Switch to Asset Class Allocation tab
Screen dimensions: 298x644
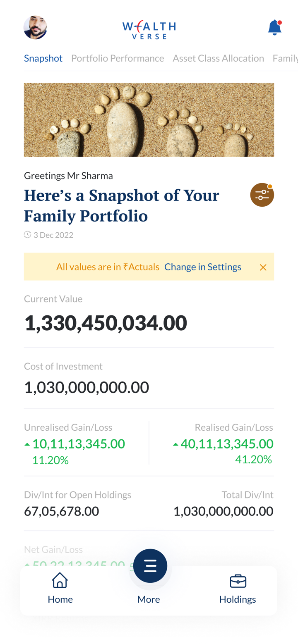click(x=218, y=58)
